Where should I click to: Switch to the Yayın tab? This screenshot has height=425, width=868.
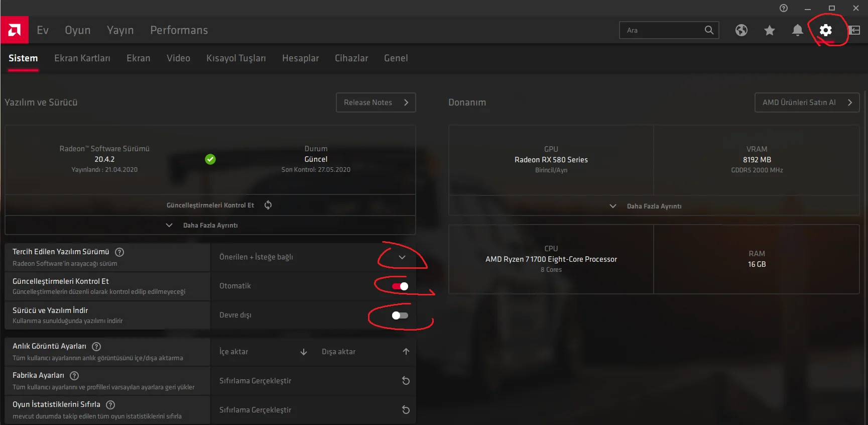[x=120, y=30]
